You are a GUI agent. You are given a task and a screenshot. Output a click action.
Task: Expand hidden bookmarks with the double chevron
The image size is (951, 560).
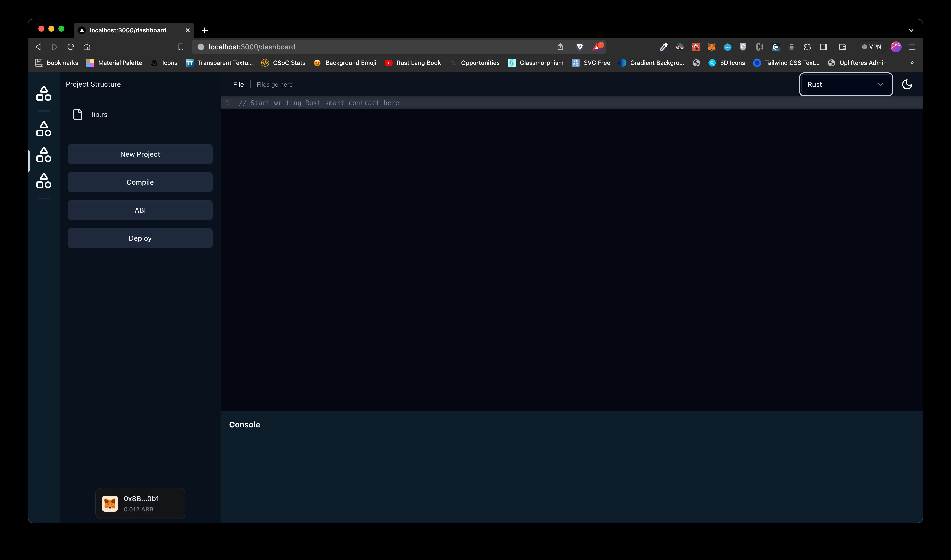(912, 63)
